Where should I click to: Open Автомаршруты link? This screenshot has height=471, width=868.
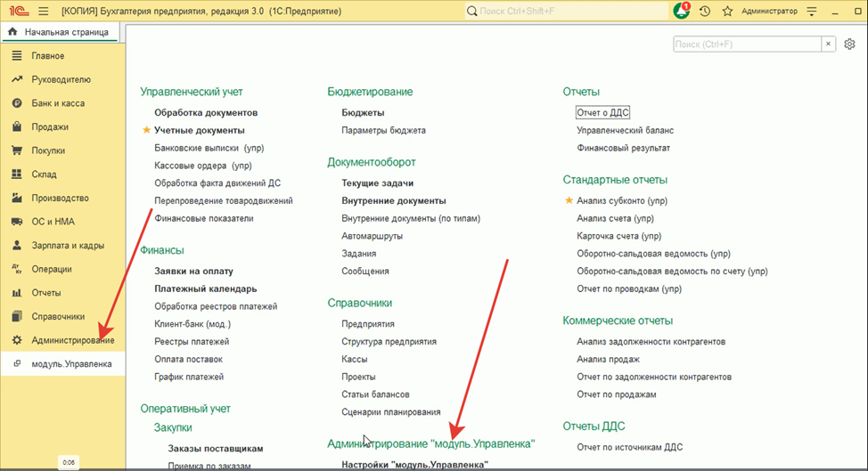(372, 236)
